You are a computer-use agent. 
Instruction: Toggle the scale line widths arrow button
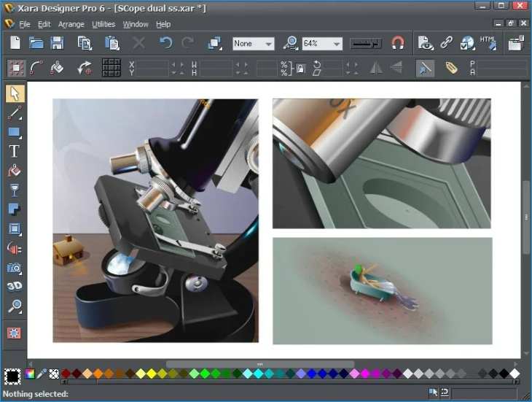click(425, 67)
